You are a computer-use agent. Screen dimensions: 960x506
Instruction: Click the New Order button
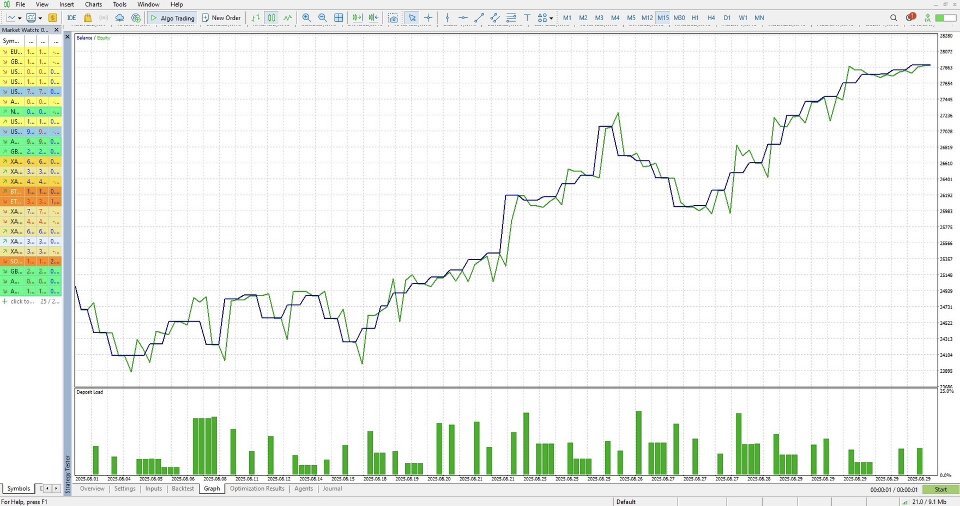tap(221, 18)
